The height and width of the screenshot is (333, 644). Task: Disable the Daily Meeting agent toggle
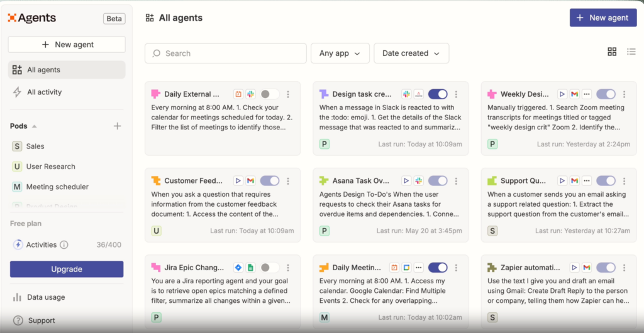coord(438,268)
